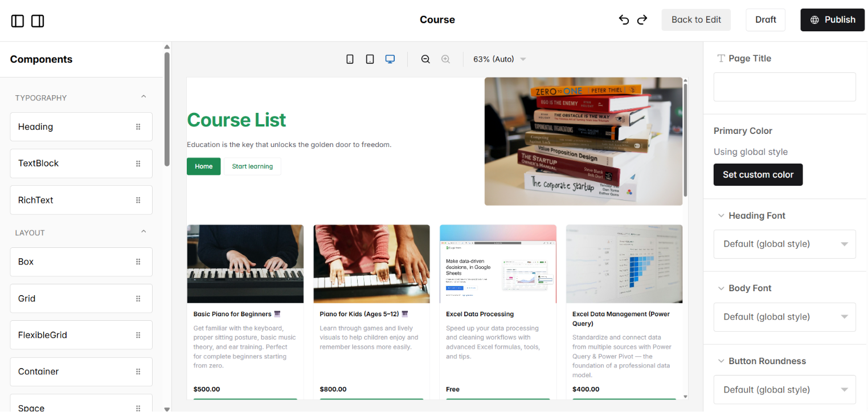Click the green Home button in preview
The image size is (868, 412).
point(203,166)
